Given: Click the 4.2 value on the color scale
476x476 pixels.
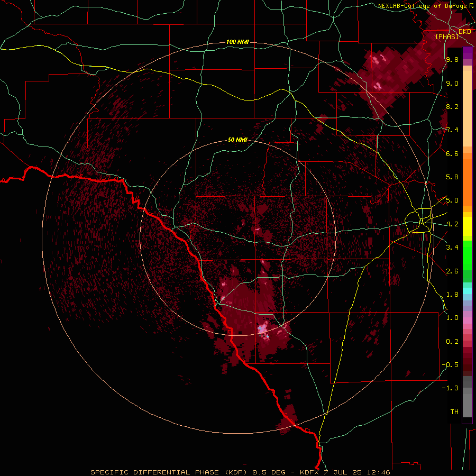Looking at the screenshot, I should coord(452,224).
